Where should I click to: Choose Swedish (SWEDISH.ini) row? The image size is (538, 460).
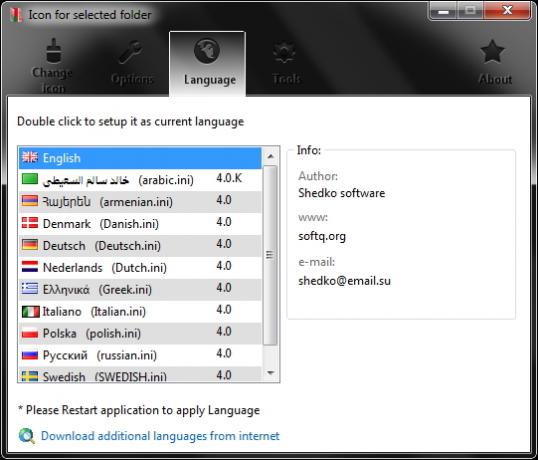(x=140, y=375)
